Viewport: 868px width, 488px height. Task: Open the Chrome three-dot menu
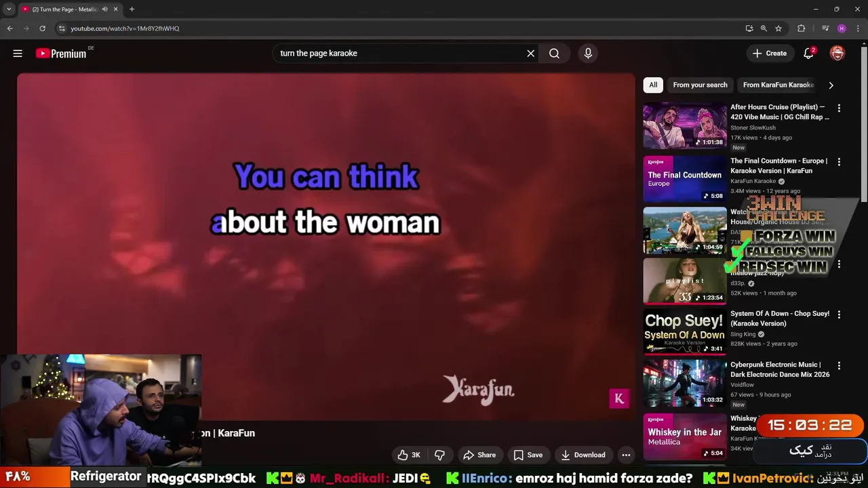[x=857, y=28]
